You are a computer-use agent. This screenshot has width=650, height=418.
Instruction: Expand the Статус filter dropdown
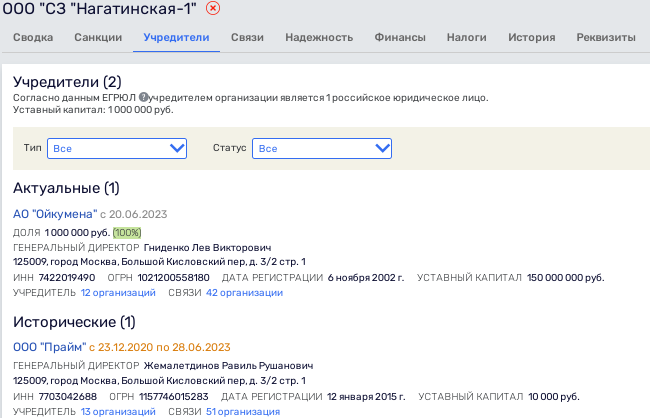pyautogui.click(x=322, y=148)
